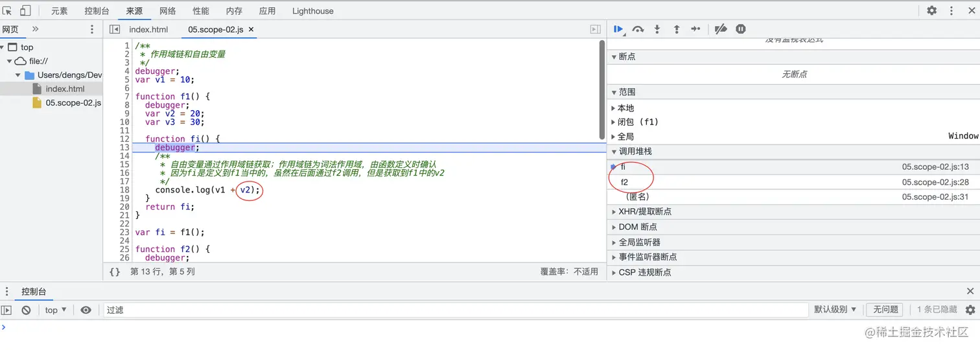Open index.html in the file tree

(x=65, y=89)
